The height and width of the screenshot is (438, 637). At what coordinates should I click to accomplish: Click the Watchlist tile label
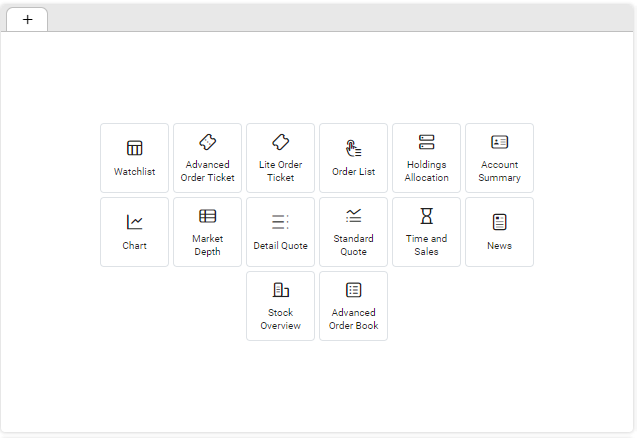click(134, 171)
